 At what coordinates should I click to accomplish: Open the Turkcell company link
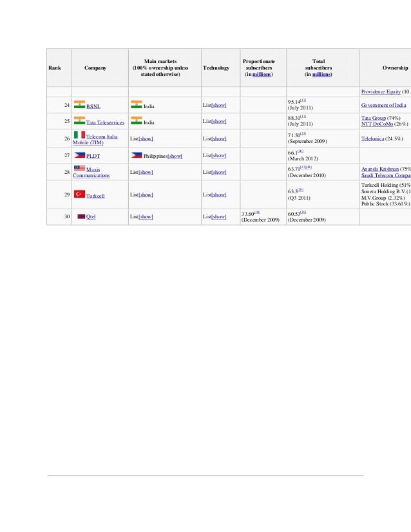tap(95, 196)
